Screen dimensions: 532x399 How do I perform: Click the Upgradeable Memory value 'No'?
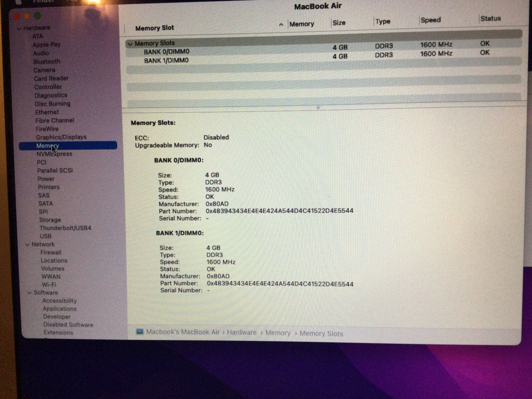click(208, 145)
